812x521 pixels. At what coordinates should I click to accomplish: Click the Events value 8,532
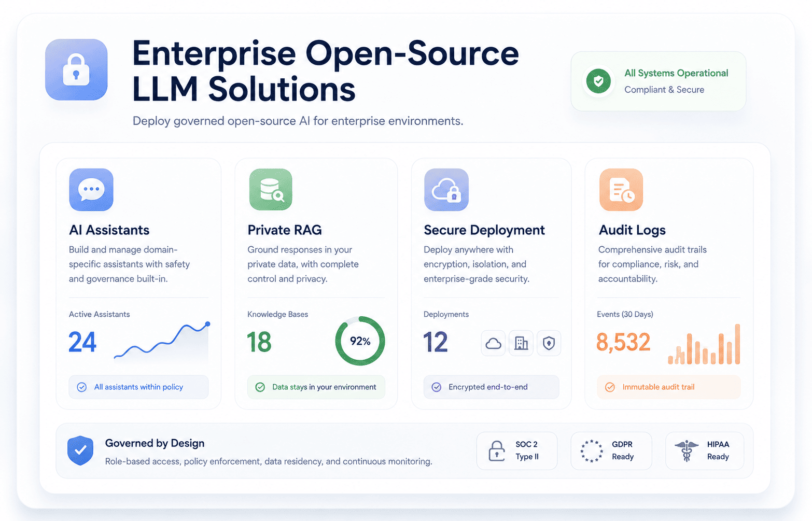(x=623, y=342)
